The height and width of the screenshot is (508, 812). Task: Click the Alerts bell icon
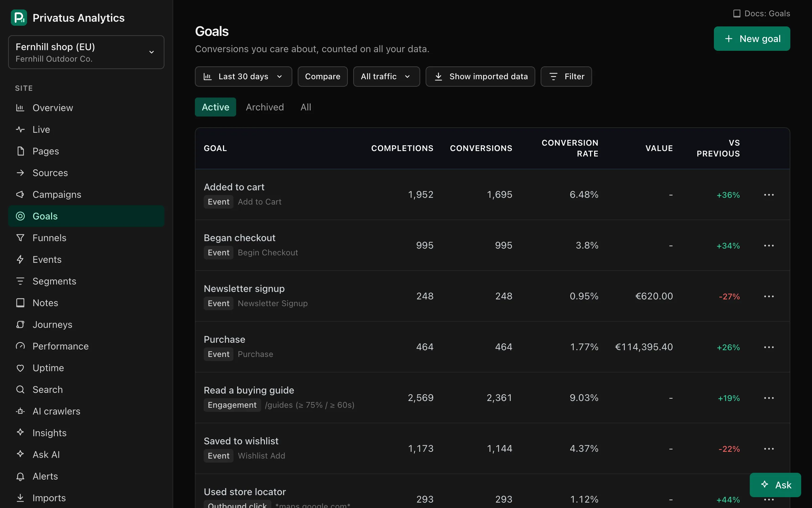point(20,476)
